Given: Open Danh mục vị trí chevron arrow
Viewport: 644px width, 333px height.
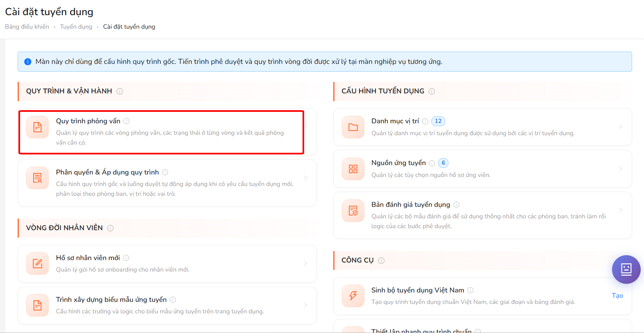Looking at the screenshot, I should click(621, 127).
